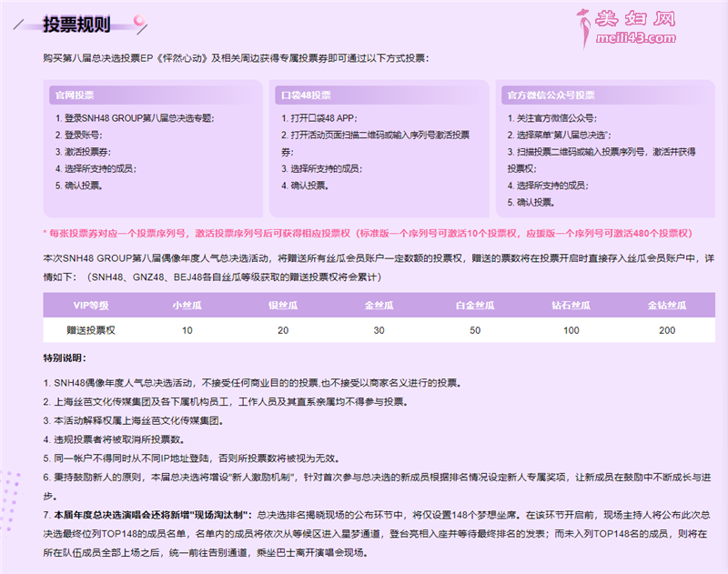
Task: Click step "3. 扫描投票二维码或输入投票序列号"
Action: (x=602, y=160)
